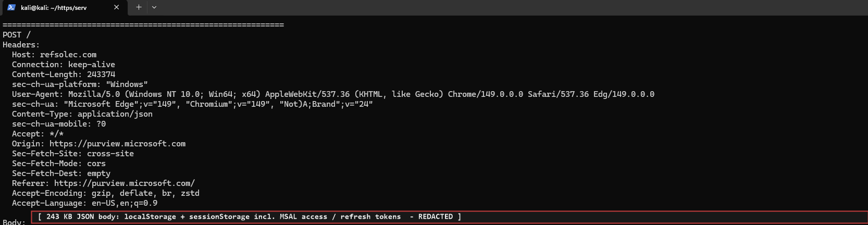
Task: Expand the new-tab profile dropdown chevron
Action: [x=154, y=7]
